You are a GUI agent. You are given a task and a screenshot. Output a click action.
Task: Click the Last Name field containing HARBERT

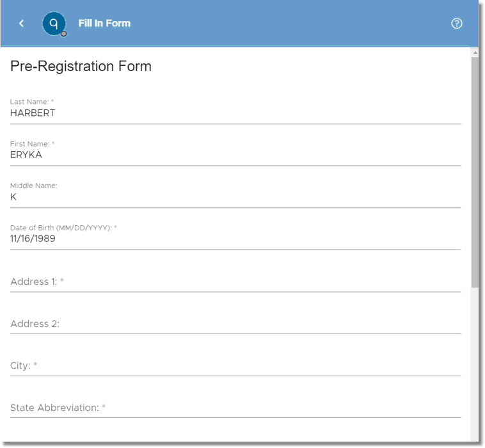pos(235,113)
